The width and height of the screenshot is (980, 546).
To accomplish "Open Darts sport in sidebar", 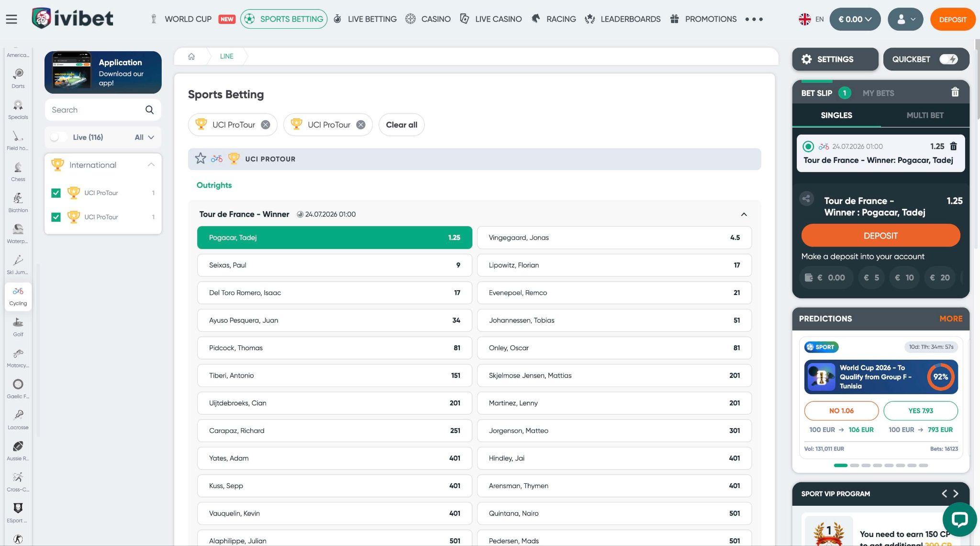I will (18, 79).
